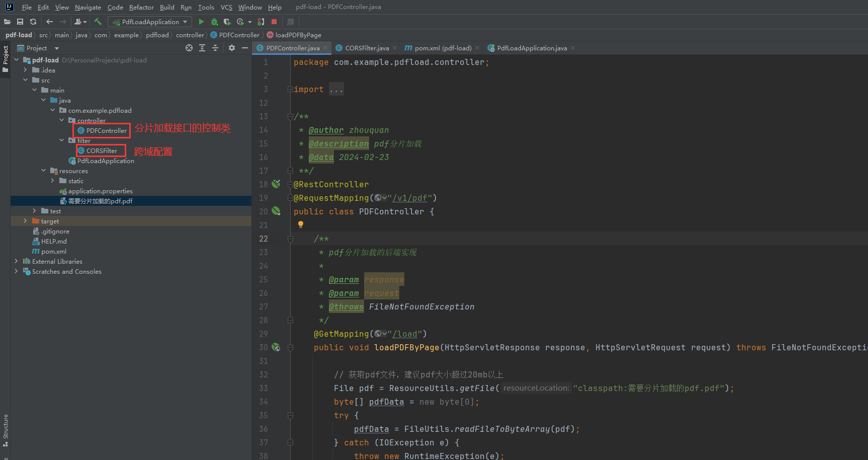Click the Profiler run icon
868x460 pixels.
[240, 22]
